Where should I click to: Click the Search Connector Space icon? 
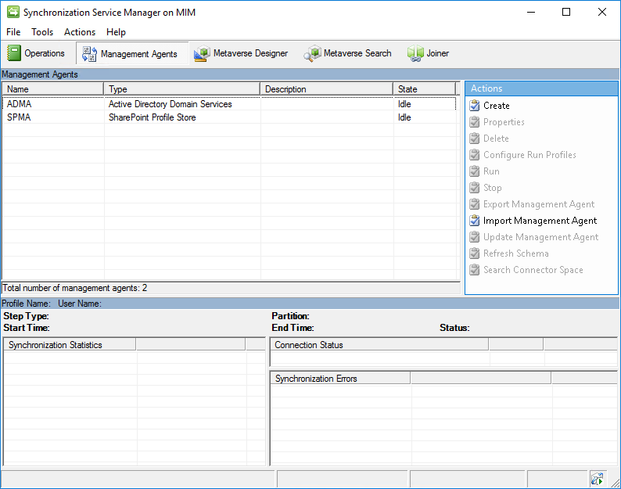(x=474, y=270)
